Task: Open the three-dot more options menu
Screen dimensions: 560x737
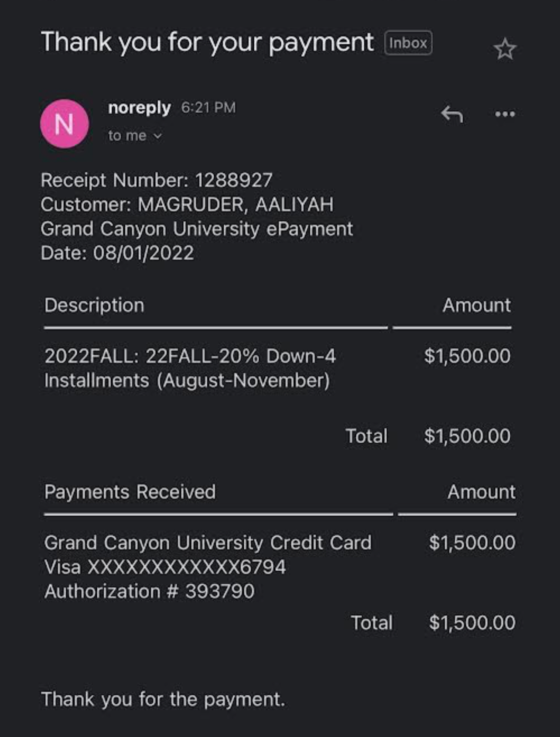Action: [x=505, y=114]
